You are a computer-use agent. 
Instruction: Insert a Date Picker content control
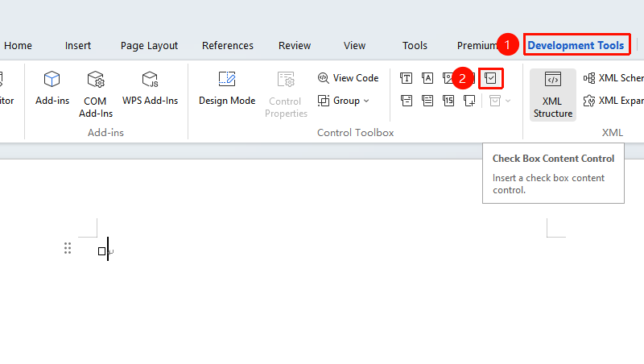[x=448, y=101]
